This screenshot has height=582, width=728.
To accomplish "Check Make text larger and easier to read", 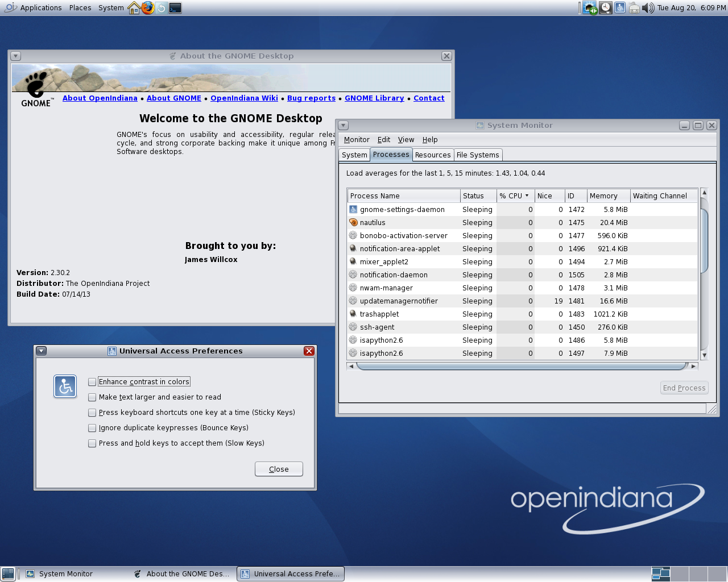I will (92, 397).
